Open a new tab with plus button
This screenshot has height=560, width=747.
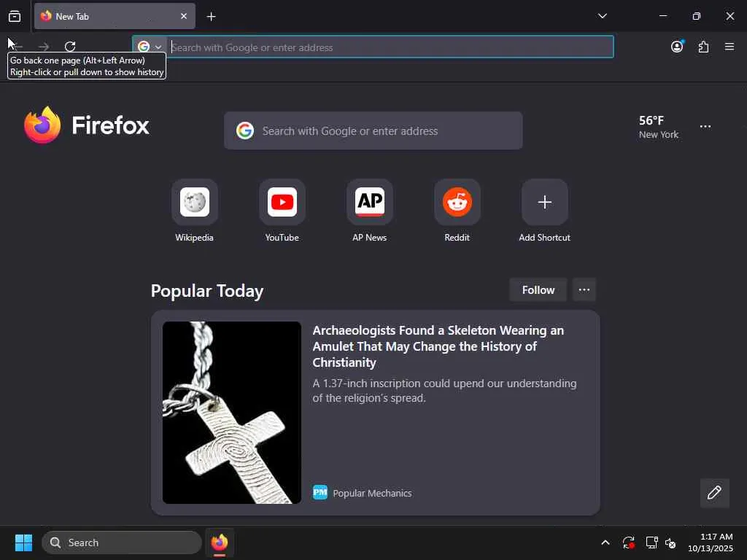(x=211, y=17)
